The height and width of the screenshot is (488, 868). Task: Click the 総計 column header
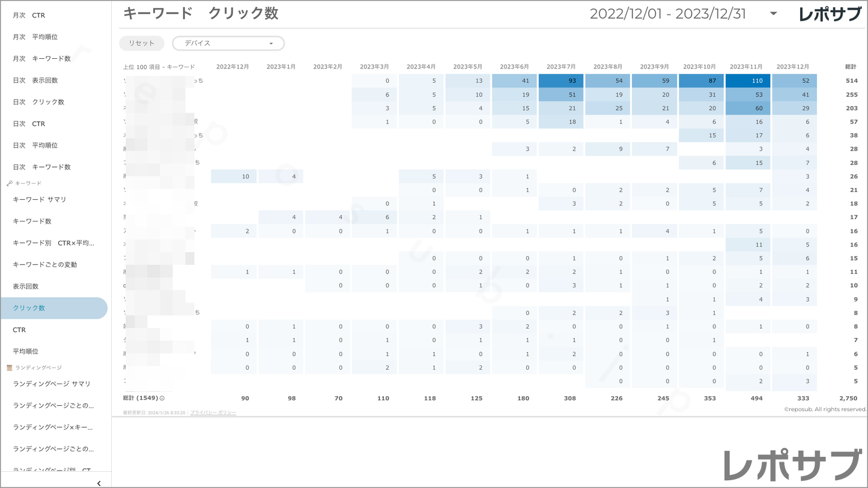coord(850,67)
